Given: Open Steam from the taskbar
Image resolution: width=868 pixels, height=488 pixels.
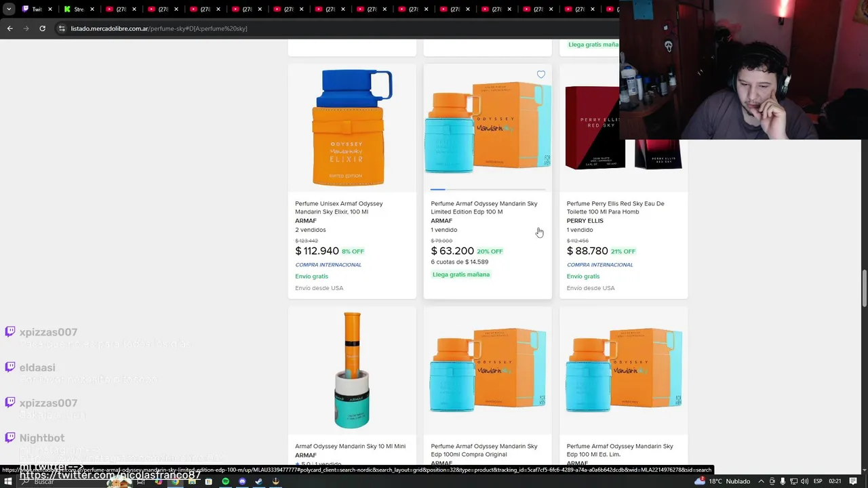Looking at the screenshot, I should tap(258, 481).
